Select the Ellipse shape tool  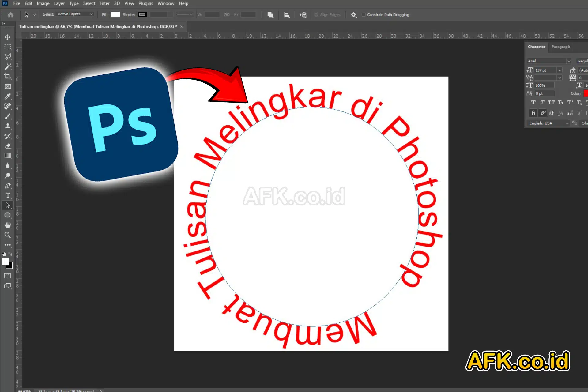[x=8, y=215]
